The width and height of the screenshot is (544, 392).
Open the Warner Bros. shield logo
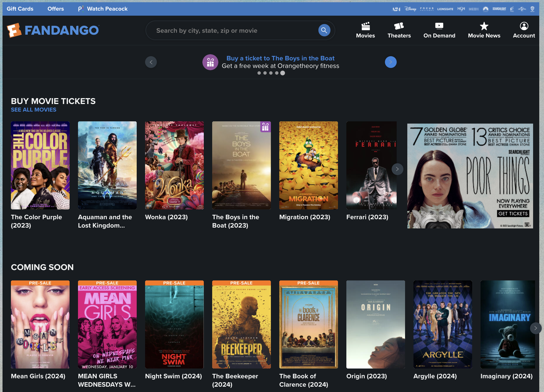[x=533, y=9]
